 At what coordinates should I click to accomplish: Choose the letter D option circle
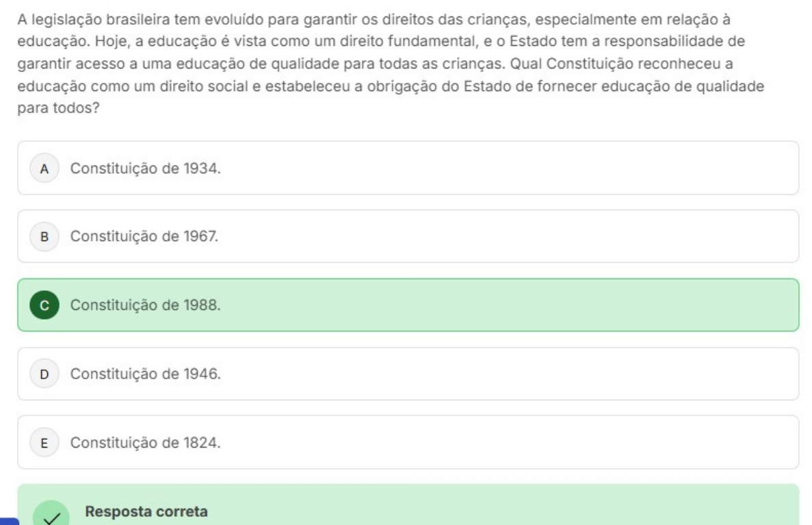click(x=45, y=374)
